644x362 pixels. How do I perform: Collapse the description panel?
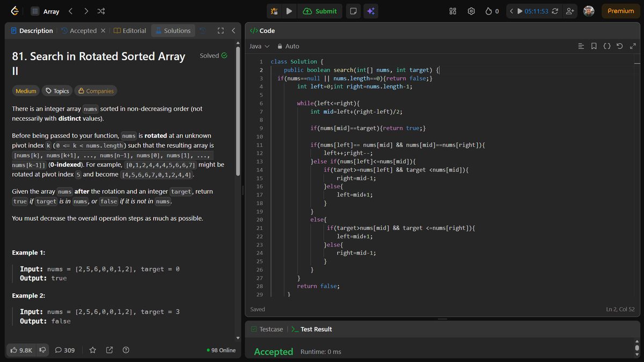tap(233, 31)
